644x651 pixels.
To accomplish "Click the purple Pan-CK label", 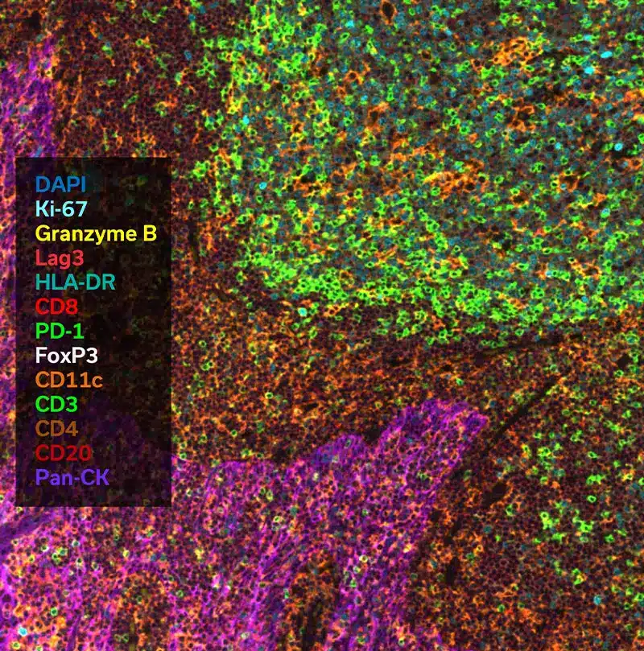I will (72, 478).
